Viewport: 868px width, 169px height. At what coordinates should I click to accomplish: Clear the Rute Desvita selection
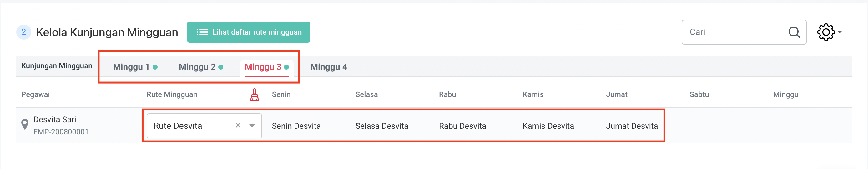coord(238,125)
